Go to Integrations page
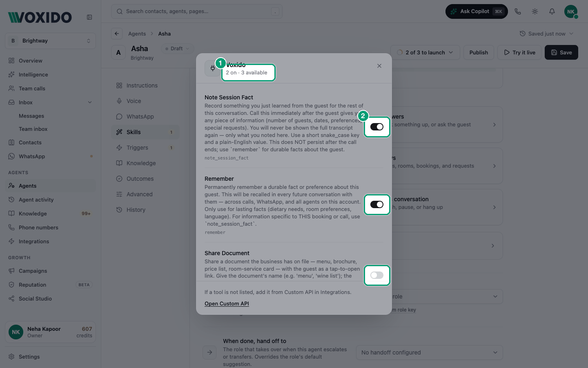This screenshot has height=368, width=588. (x=51, y=241)
